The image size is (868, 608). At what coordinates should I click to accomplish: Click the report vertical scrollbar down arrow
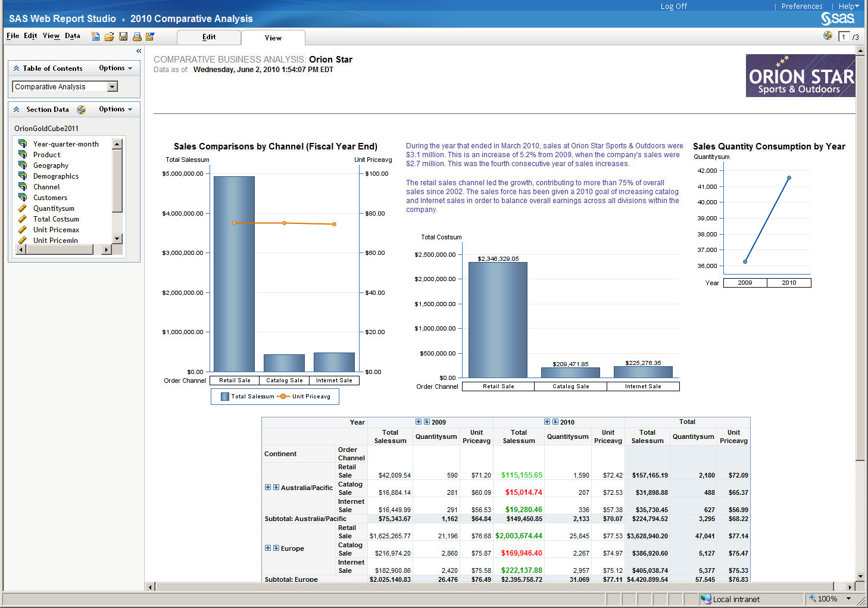860,576
